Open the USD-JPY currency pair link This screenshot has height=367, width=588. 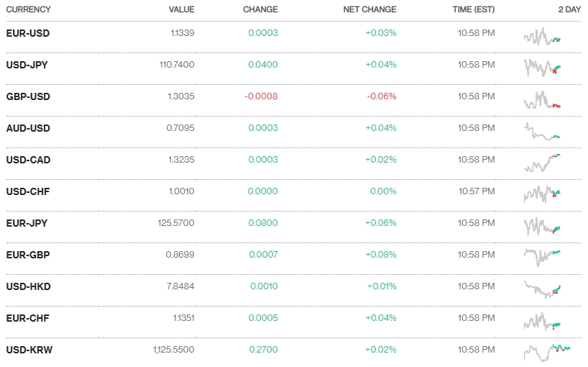point(27,65)
